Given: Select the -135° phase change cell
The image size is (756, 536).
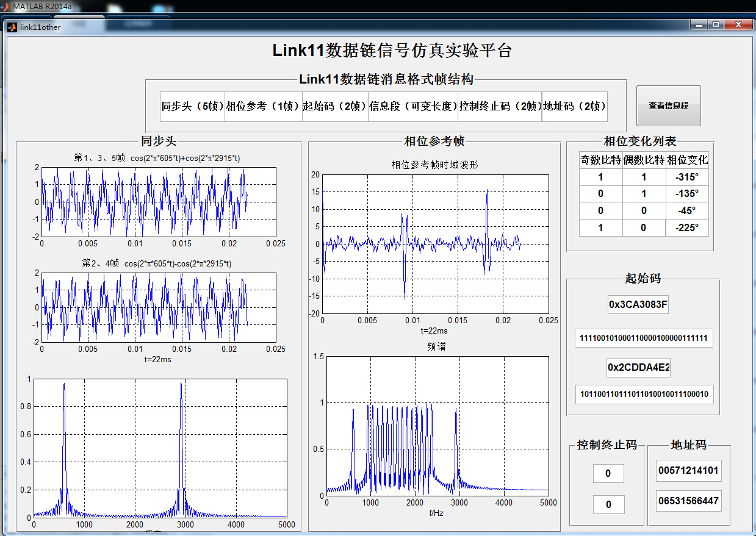Looking at the screenshot, I should pos(687,194).
